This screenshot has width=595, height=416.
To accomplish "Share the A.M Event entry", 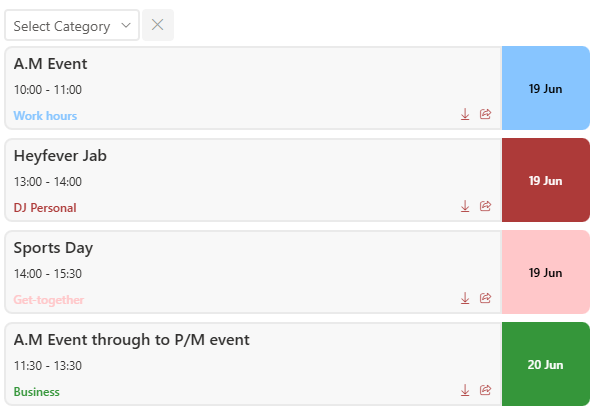I will pos(485,114).
